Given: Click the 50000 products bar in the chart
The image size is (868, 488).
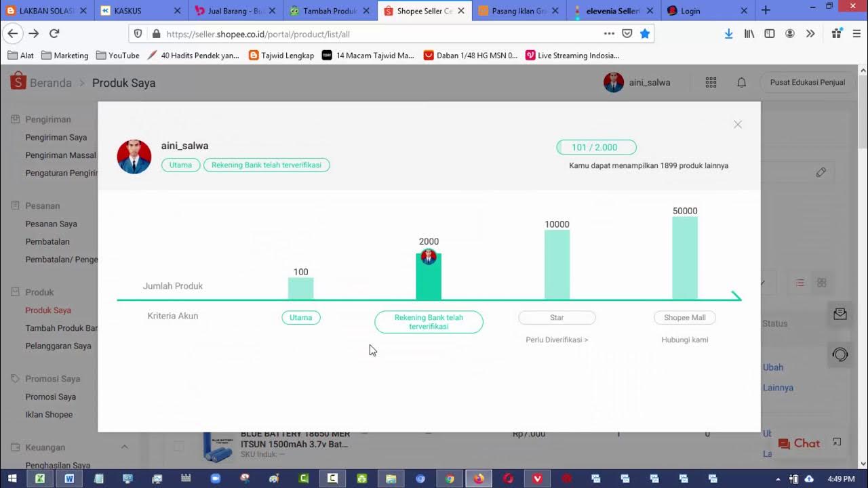Looking at the screenshot, I should [x=685, y=258].
